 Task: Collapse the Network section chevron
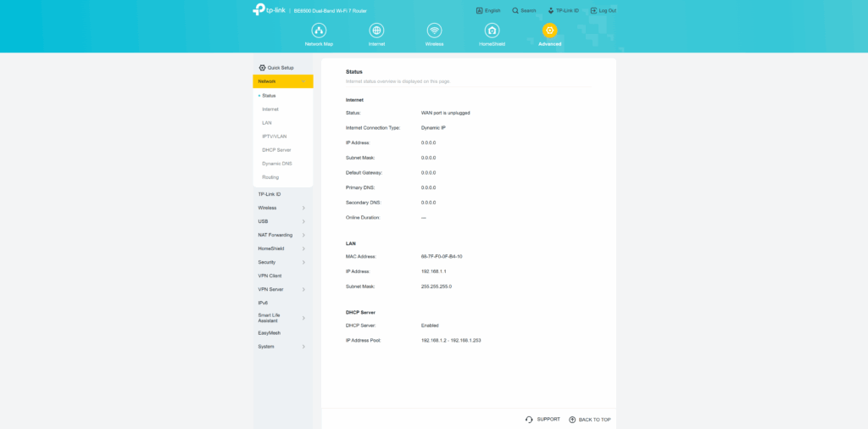pyautogui.click(x=303, y=81)
